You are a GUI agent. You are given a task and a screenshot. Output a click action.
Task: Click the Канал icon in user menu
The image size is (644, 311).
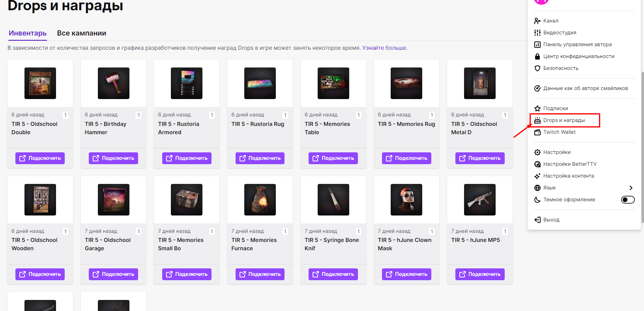(x=537, y=21)
